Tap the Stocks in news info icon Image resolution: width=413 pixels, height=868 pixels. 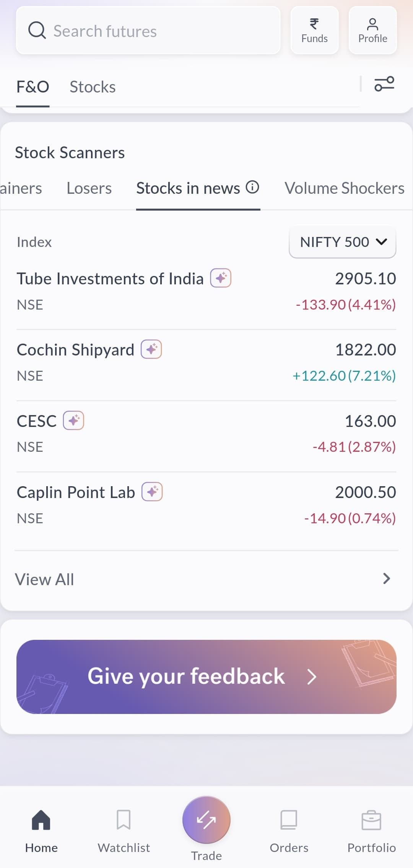(252, 187)
